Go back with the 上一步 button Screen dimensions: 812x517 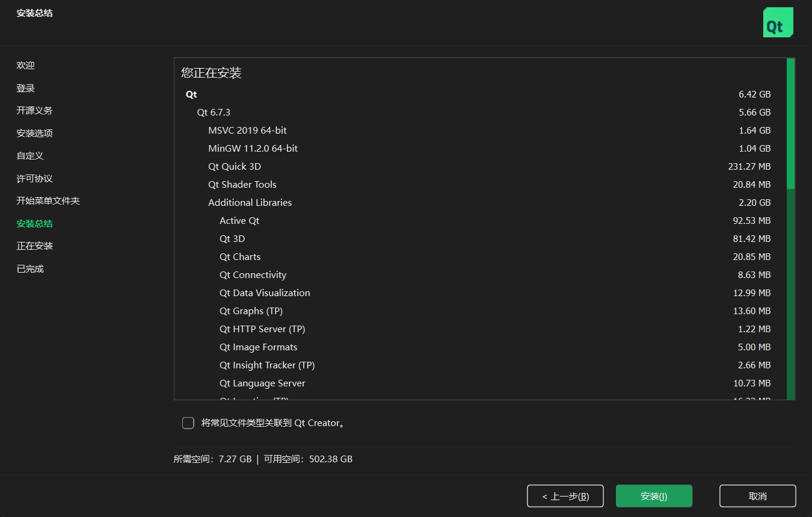565,496
